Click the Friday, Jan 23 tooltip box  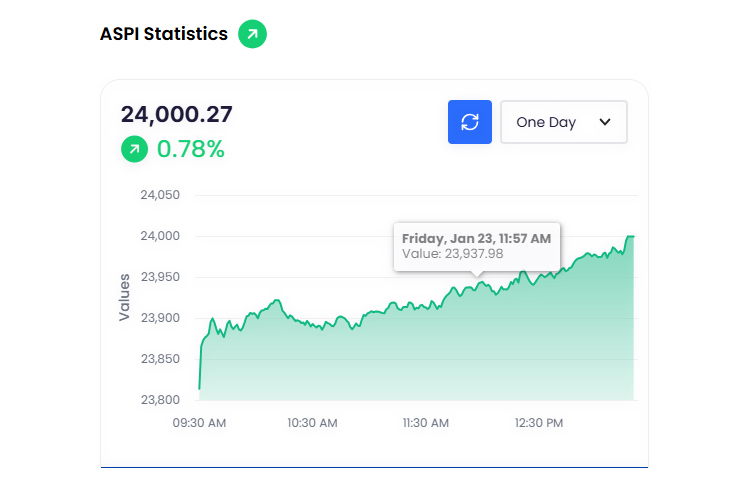click(x=477, y=246)
